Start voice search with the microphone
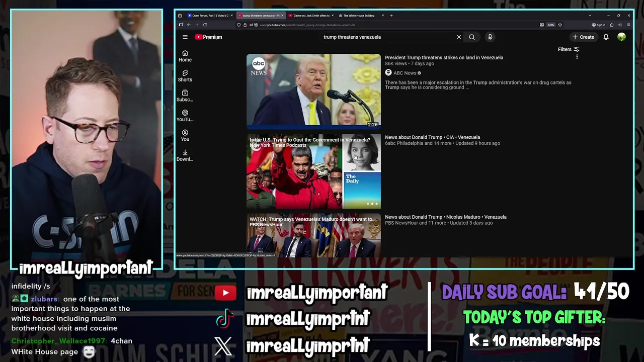 pos(490,37)
